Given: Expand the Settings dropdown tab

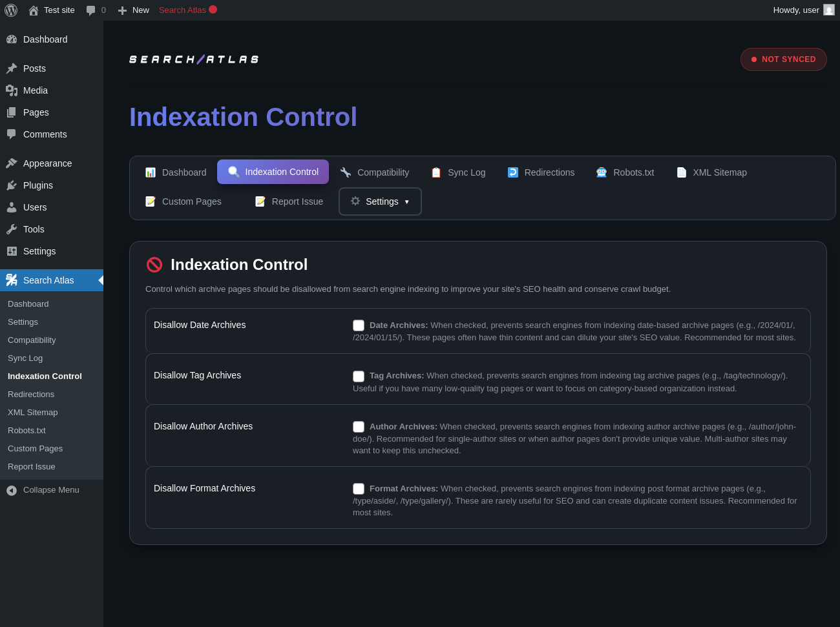Looking at the screenshot, I should pyautogui.click(x=380, y=201).
